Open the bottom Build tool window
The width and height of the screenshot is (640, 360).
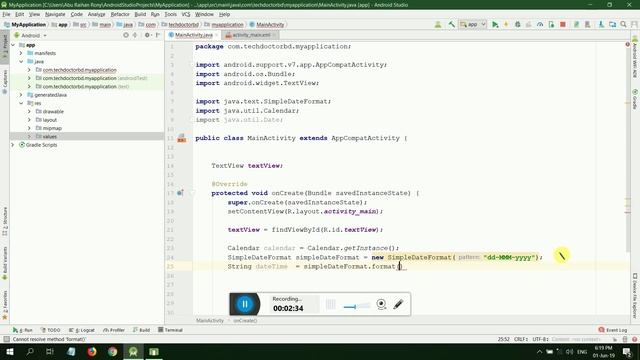141,330
